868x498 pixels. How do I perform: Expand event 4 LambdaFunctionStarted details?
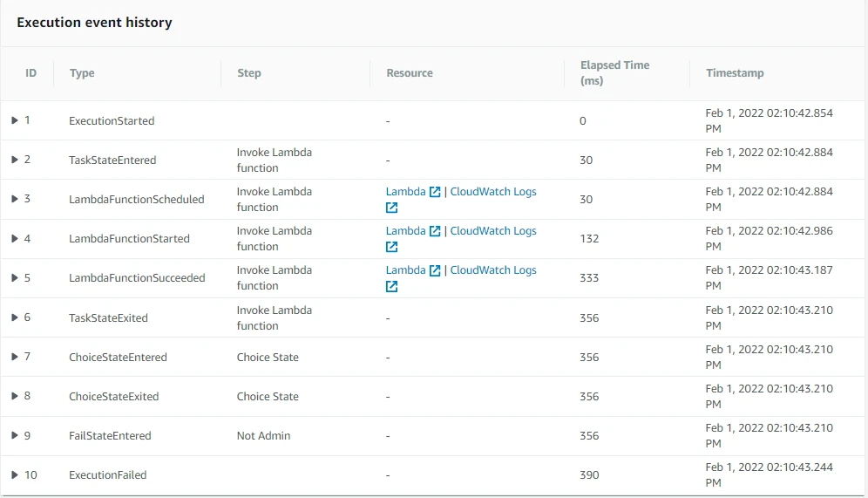tap(15, 238)
